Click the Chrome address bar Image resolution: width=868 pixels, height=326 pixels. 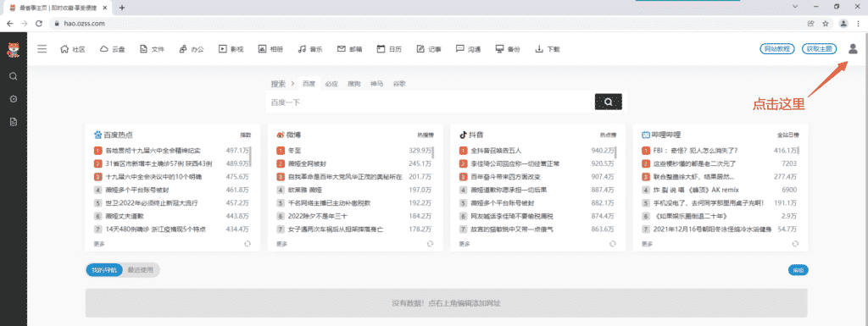[426, 24]
